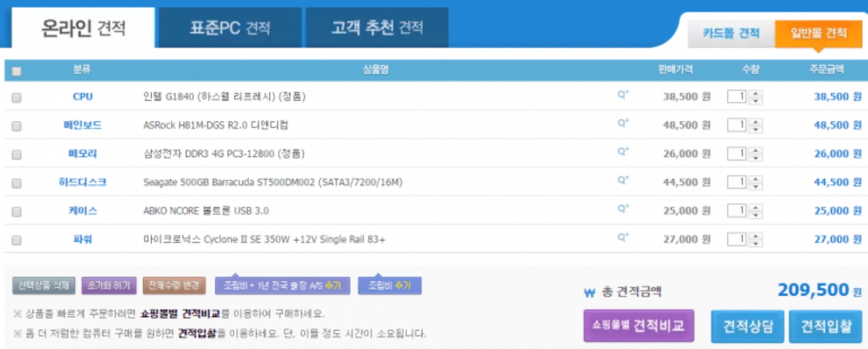Screen dimensions: 868x349
Task: Adjust quantity stepper arrows for 메모리 row
Action: (756, 153)
